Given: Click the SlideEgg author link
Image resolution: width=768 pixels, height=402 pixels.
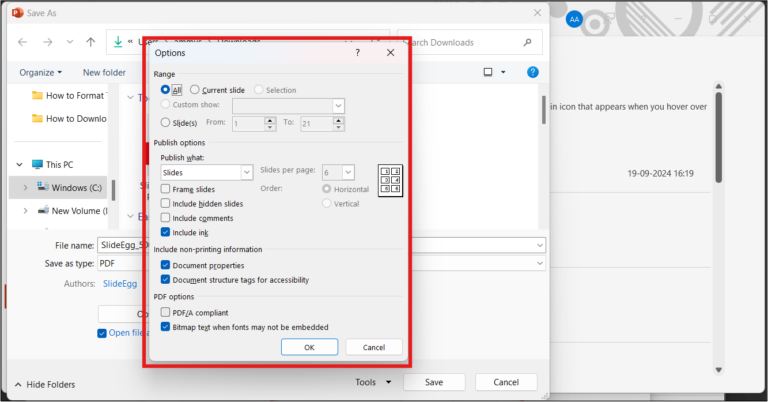Looking at the screenshot, I should coord(120,284).
